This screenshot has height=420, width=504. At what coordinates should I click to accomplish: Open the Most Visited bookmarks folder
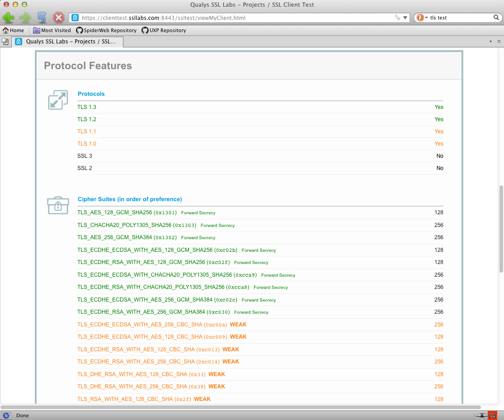[52, 30]
